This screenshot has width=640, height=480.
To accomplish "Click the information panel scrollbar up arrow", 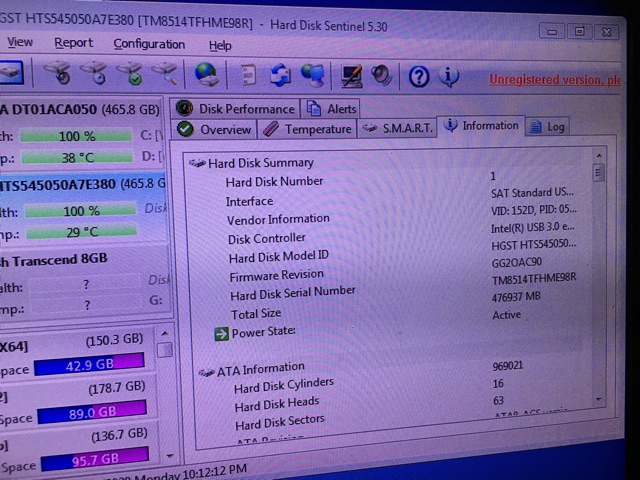I will click(599, 155).
